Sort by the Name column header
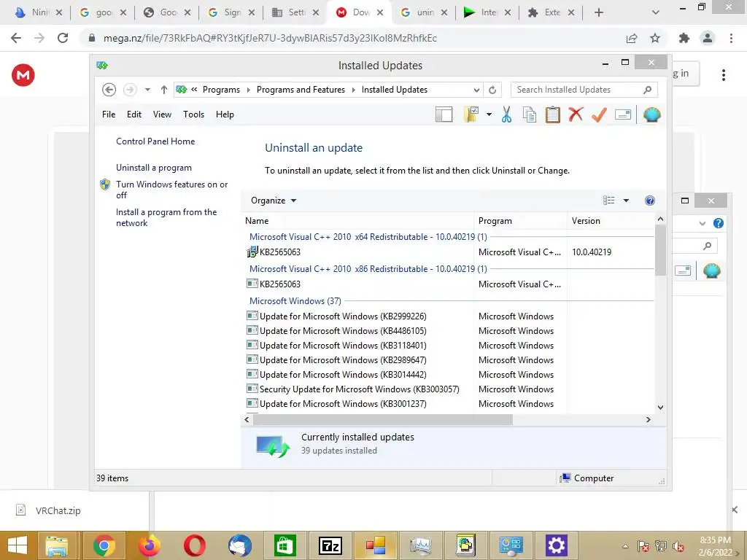747x560 pixels. click(x=357, y=221)
